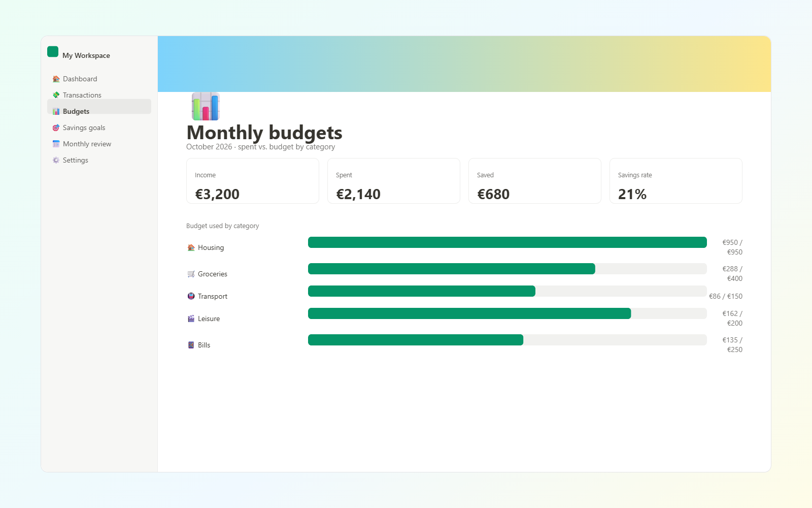
Task: Click the gradient cover banner
Action: pos(464,64)
